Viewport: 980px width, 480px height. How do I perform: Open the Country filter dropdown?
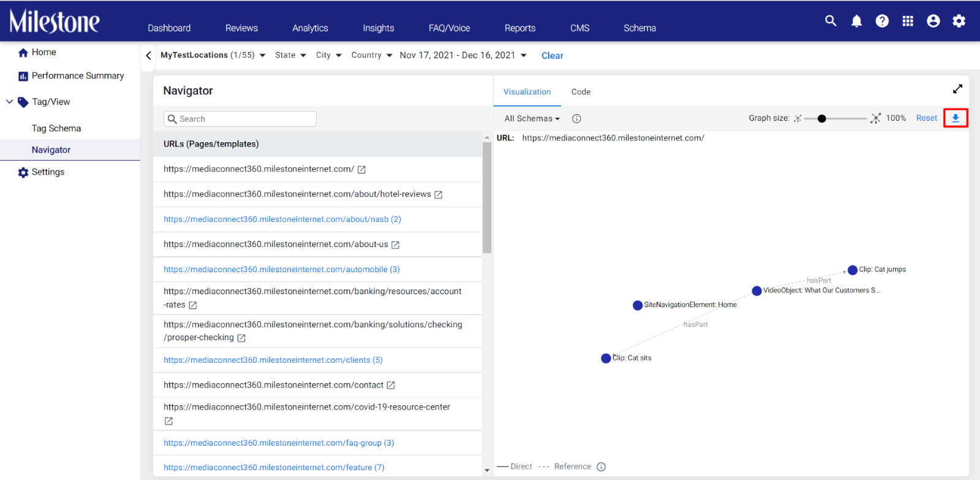372,55
